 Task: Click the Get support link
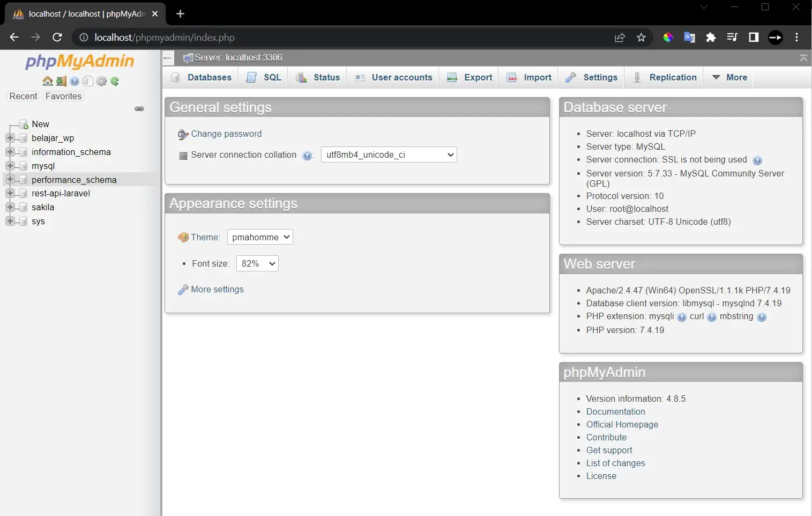coord(609,450)
